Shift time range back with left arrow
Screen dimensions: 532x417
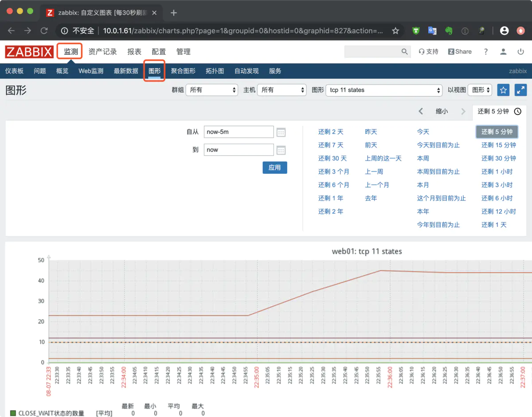coord(421,111)
